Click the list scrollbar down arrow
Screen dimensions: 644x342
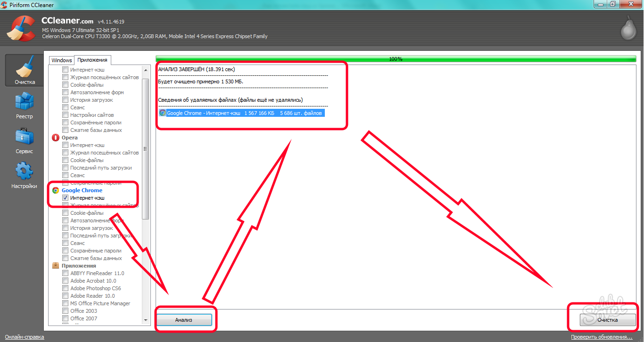145,320
